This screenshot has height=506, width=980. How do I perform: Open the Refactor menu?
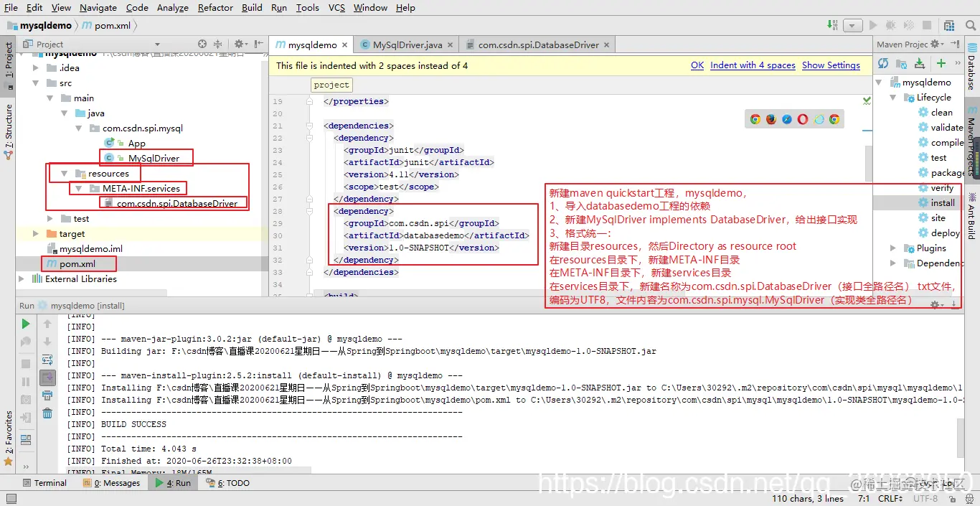tap(215, 7)
